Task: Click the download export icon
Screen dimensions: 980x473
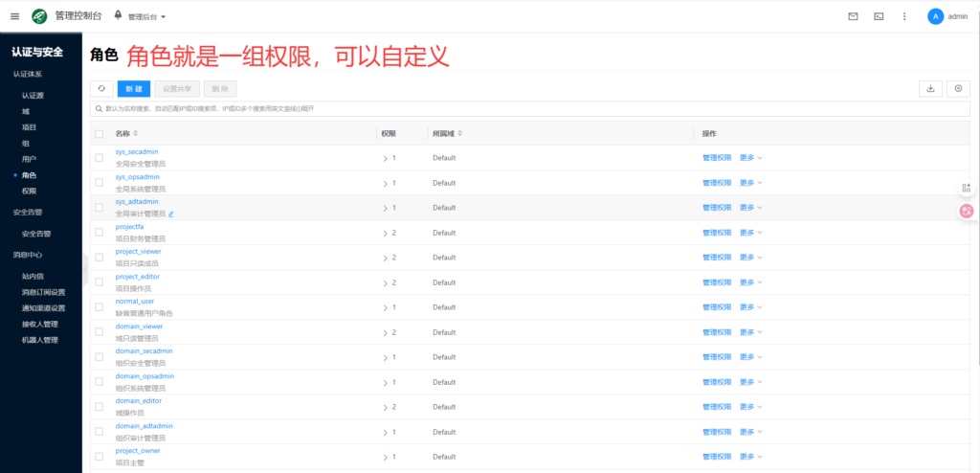Action: (930, 88)
